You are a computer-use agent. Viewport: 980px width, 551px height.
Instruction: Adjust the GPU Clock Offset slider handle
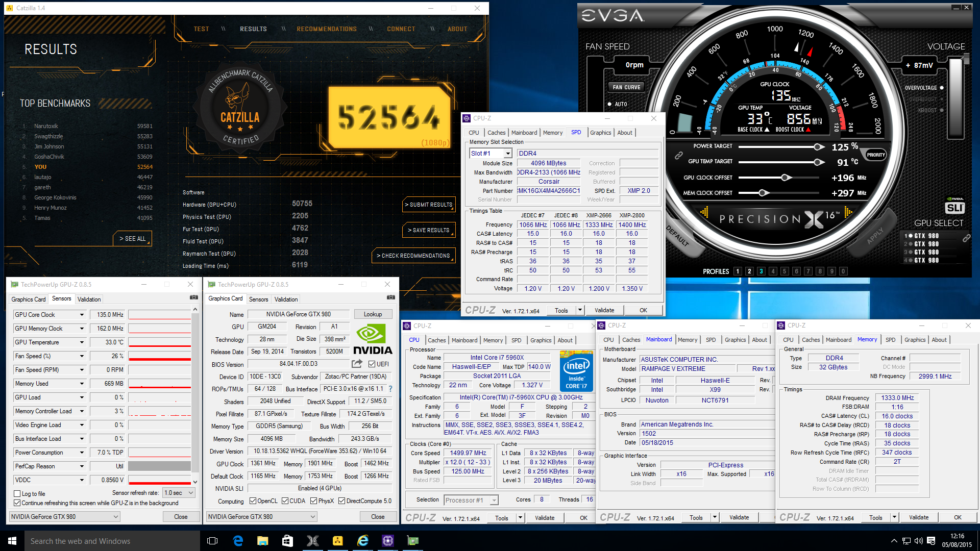coord(786,178)
